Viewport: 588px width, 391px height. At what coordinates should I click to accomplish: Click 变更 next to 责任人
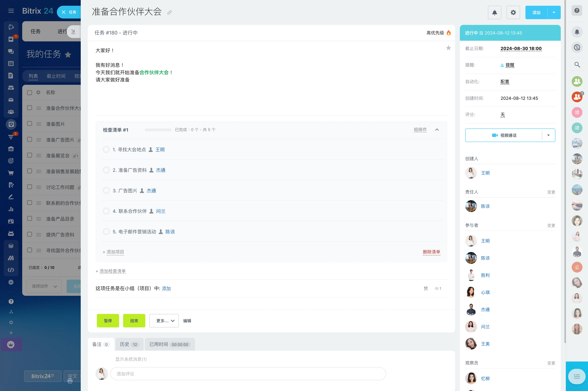point(551,192)
